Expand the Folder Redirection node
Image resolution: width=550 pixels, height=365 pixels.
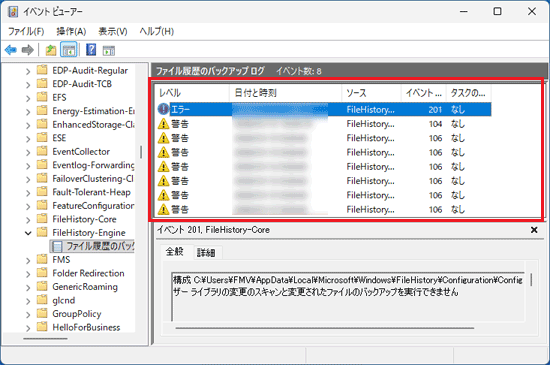tap(28, 274)
